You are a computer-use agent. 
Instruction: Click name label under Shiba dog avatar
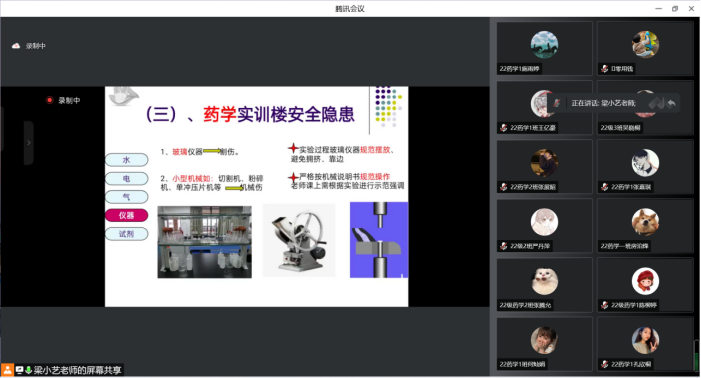coord(625,246)
